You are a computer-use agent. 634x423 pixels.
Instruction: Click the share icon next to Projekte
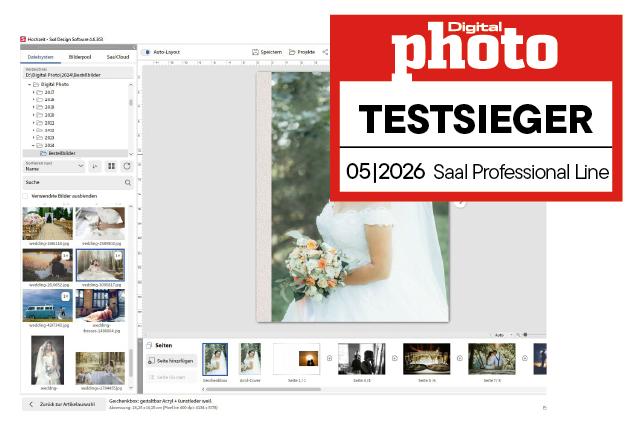pos(325,52)
